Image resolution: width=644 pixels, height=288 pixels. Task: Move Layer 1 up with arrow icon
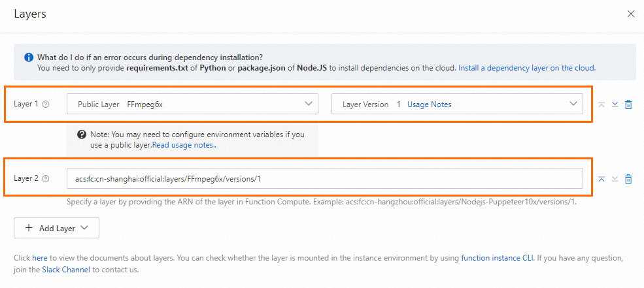(x=602, y=104)
